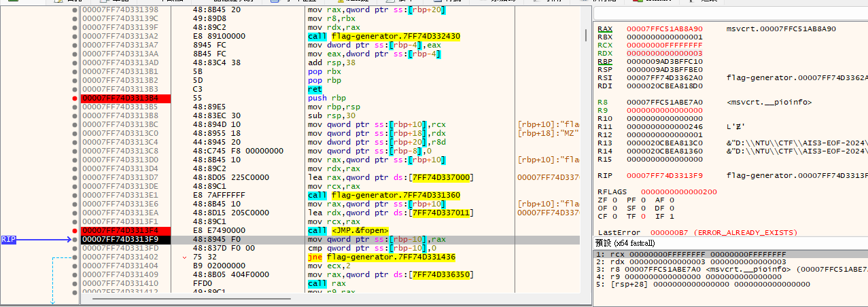Select the mov ecx,2 instruction
This screenshot has width=868, height=307.
point(329,266)
